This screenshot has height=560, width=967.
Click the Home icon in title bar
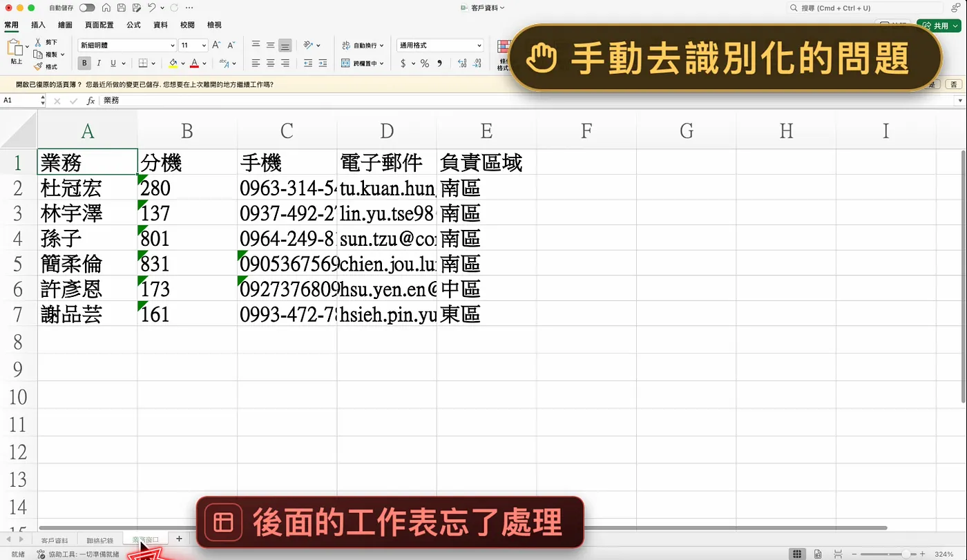(106, 8)
